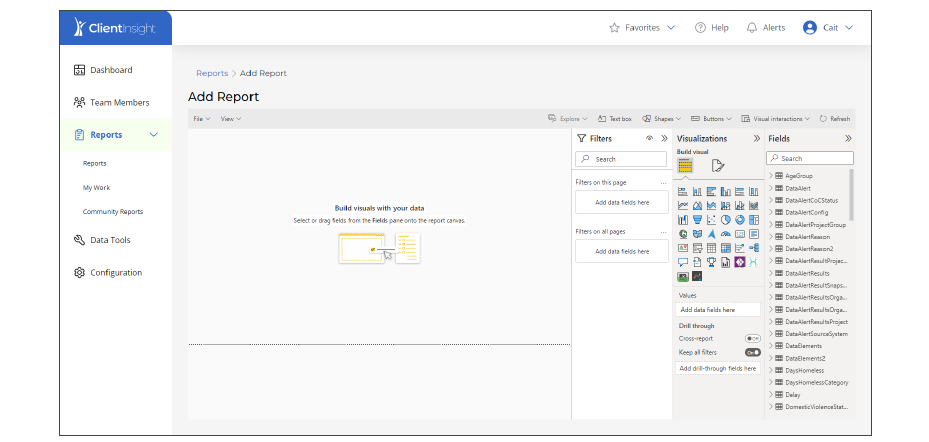Click the Reports breadcrumb link
The height and width of the screenshot is (442, 929).
point(212,73)
